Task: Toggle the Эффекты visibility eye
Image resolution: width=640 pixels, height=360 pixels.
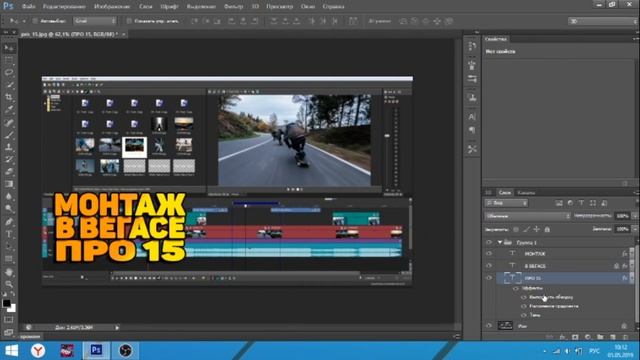Action: [x=516, y=288]
